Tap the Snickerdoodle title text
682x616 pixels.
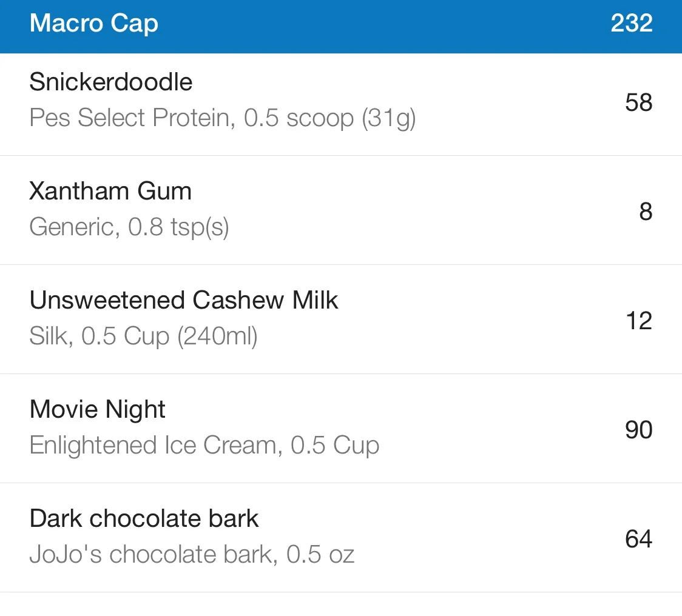[111, 82]
